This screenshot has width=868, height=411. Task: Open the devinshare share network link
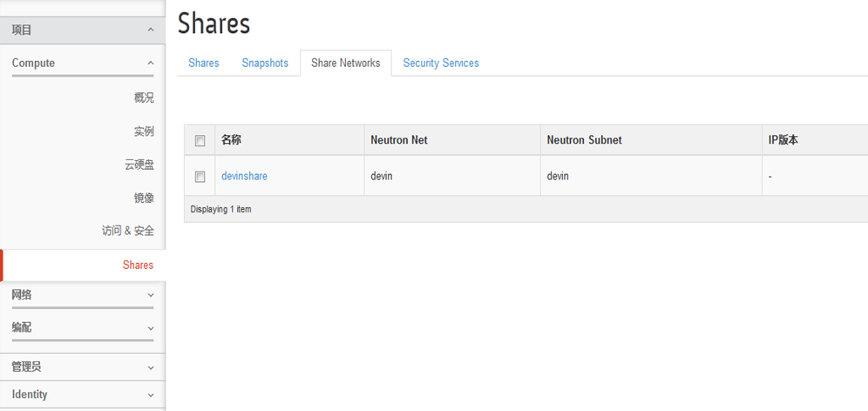coord(244,177)
